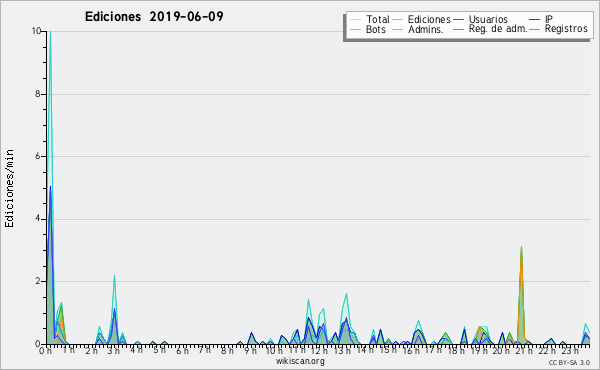Click the y-axis value "10"
The image size is (600, 370).
point(36,31)
